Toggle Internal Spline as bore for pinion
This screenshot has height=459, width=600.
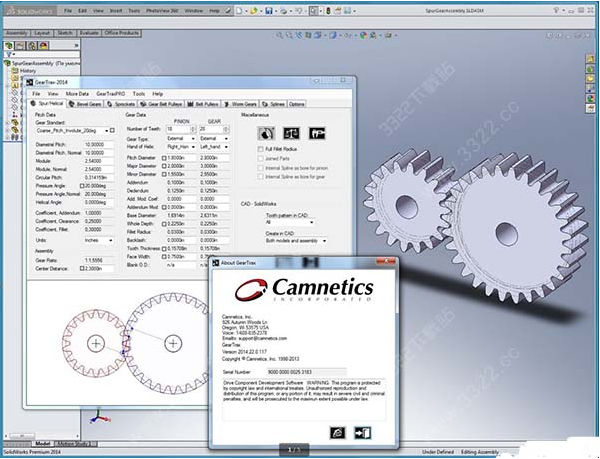[261, 168]
